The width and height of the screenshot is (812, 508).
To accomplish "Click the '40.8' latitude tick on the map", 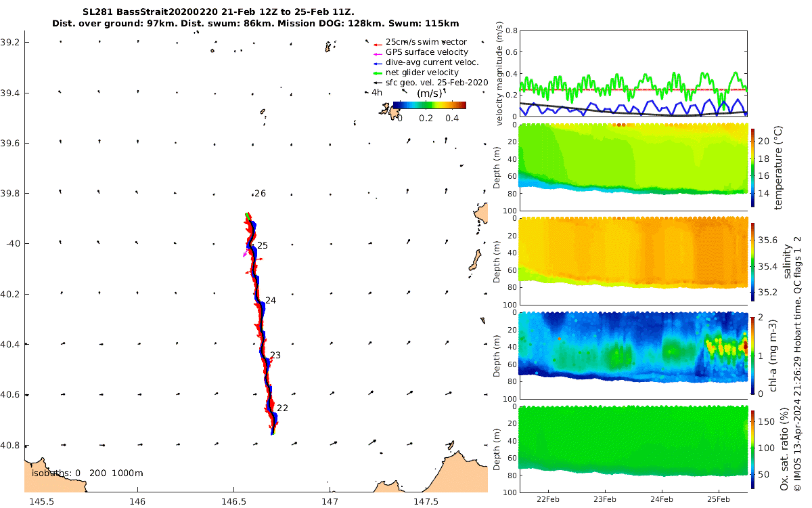I will click(x=11, y=445).
